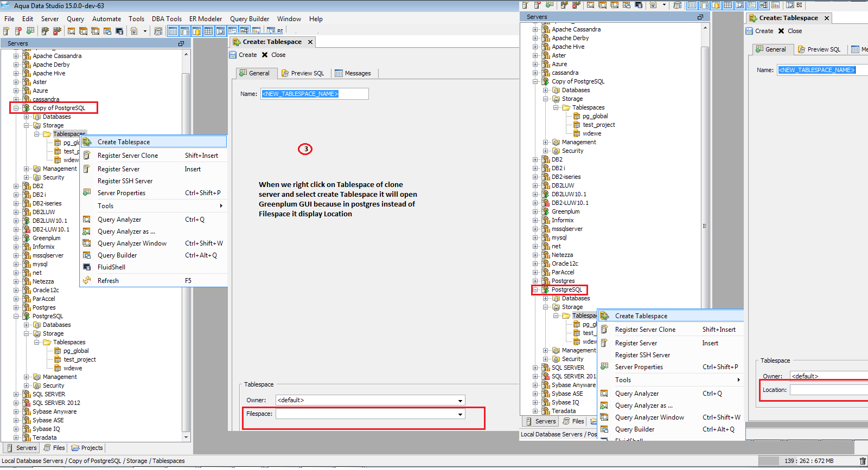Screen dimensions: 868x470
Task: Expand Greenplum node in left Servers tree
Action: (x=16, y=238)
